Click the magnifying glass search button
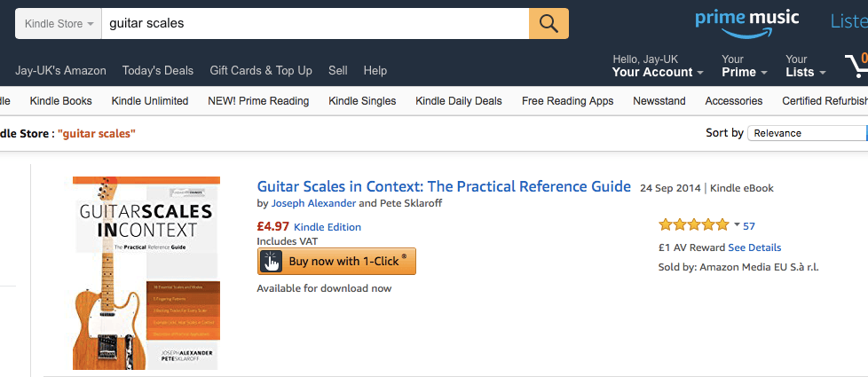This screenshot has width=868, height=377. pos(548,23)
